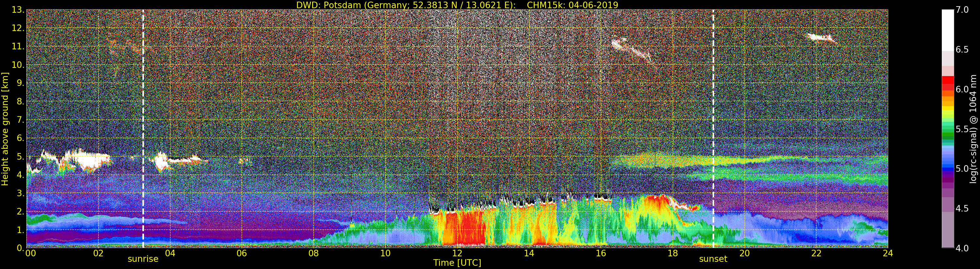Image resolution: width=980 pixels, height=269 pixels.
Task: Click the height axis tick label 11
Action: pos(18,46)
